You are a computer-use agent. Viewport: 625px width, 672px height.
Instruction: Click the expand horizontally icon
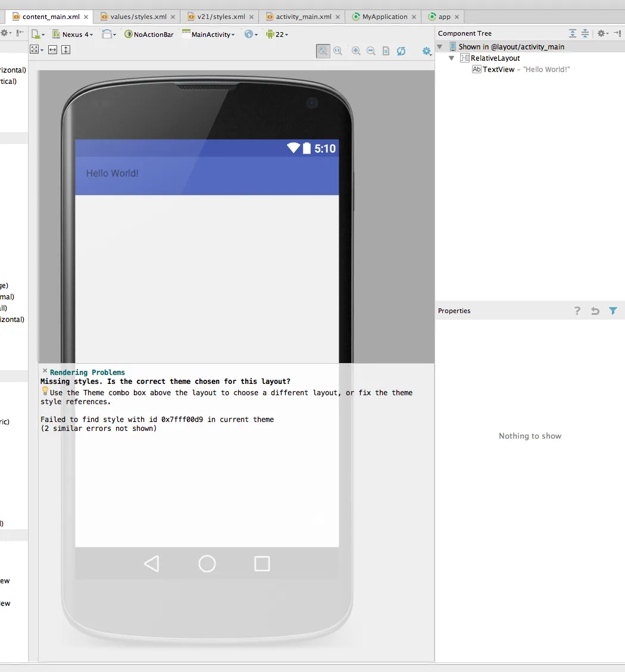click(x=53, y=50)
